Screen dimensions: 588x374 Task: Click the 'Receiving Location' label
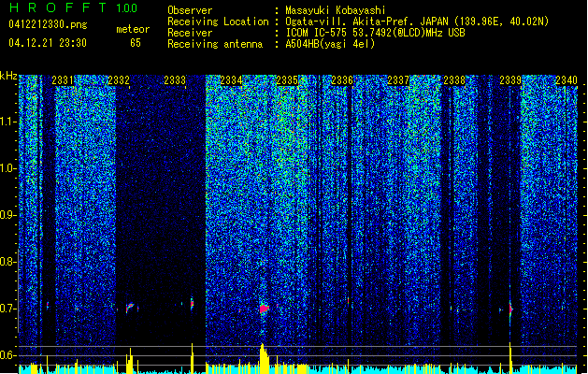coord(218,22)
